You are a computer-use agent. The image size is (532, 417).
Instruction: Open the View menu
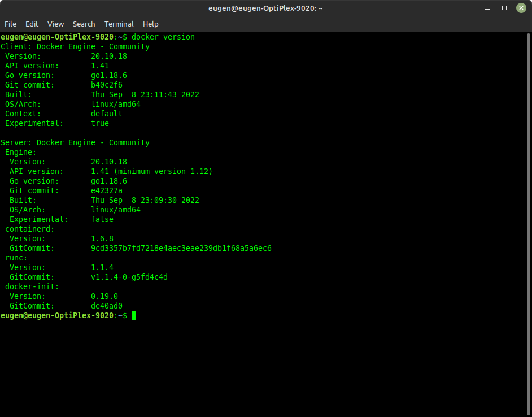55,24
